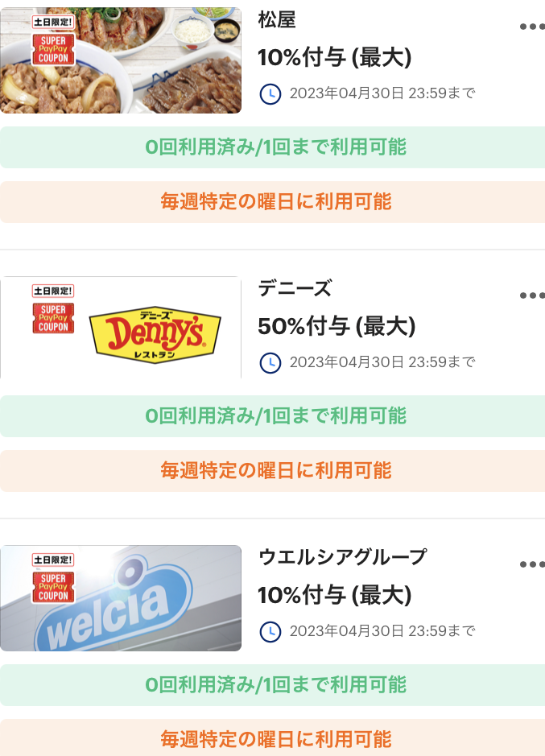Open the welcia storefront coupon thumbnail
This screenshot has height=756, width=545.
click(121, 598)
